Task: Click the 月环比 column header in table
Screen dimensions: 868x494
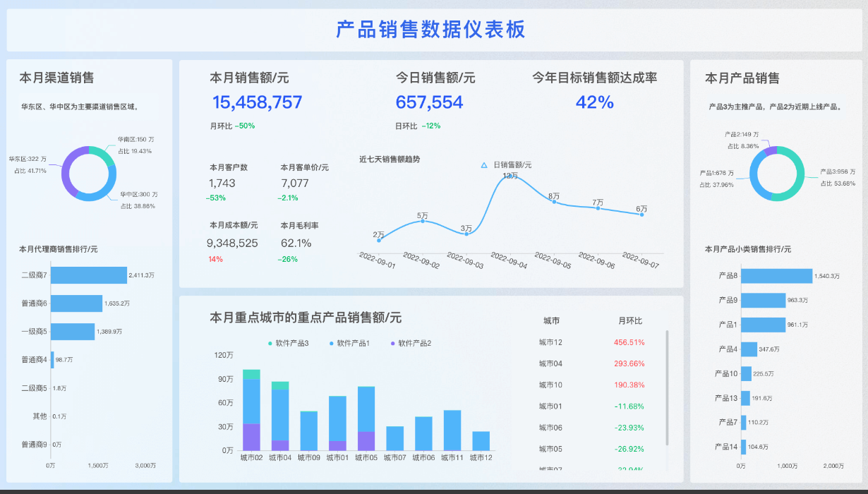Action: 630,321
